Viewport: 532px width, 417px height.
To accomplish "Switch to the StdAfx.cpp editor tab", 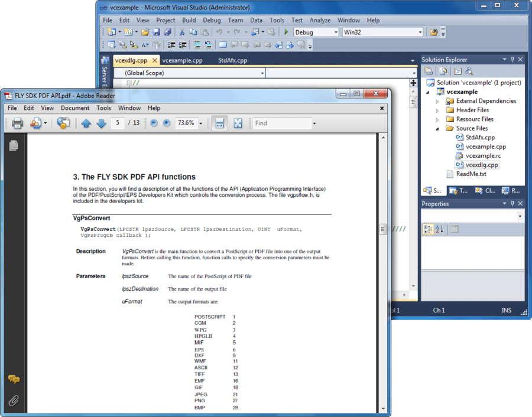I will (x=232, y=60).
